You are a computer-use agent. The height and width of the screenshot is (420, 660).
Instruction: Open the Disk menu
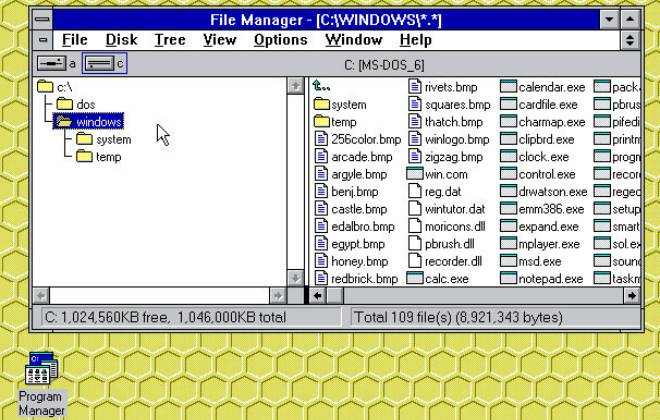[121, 40]
